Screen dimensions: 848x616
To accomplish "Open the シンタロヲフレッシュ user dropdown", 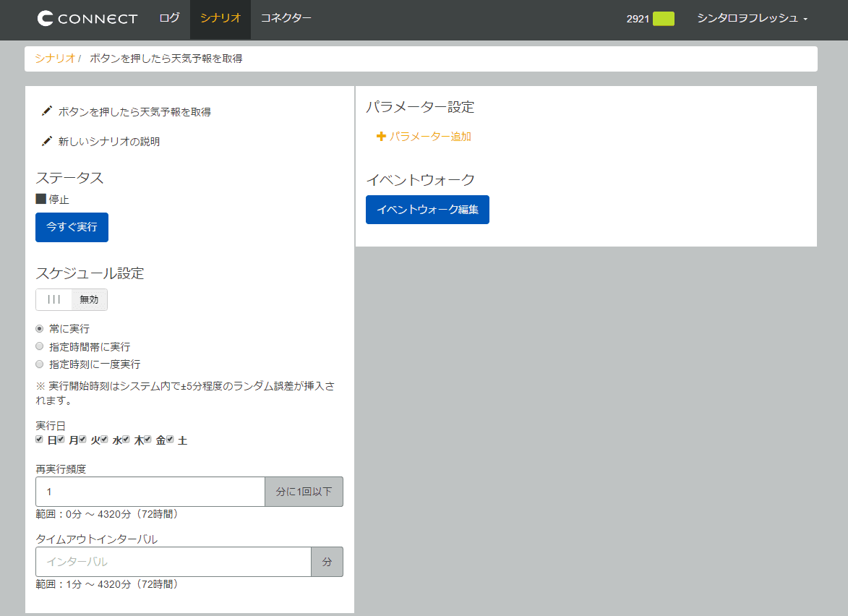I will click(x=752, y=19).
